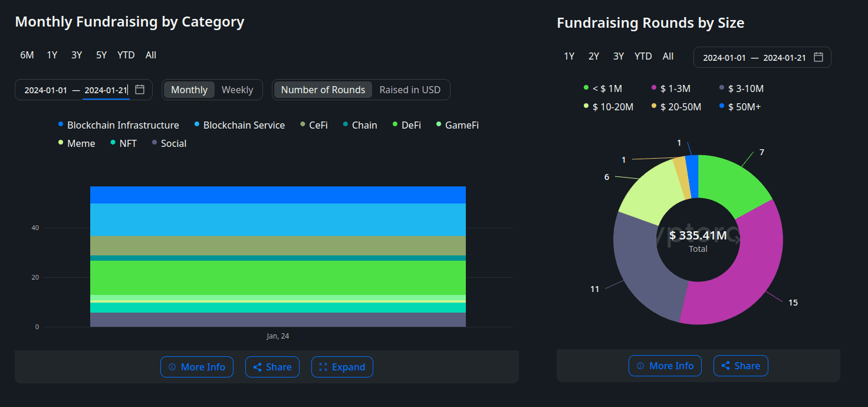Screen dimensions: 868x407
Task: Click the $ 50M+ legend dot
Action: 721,106
